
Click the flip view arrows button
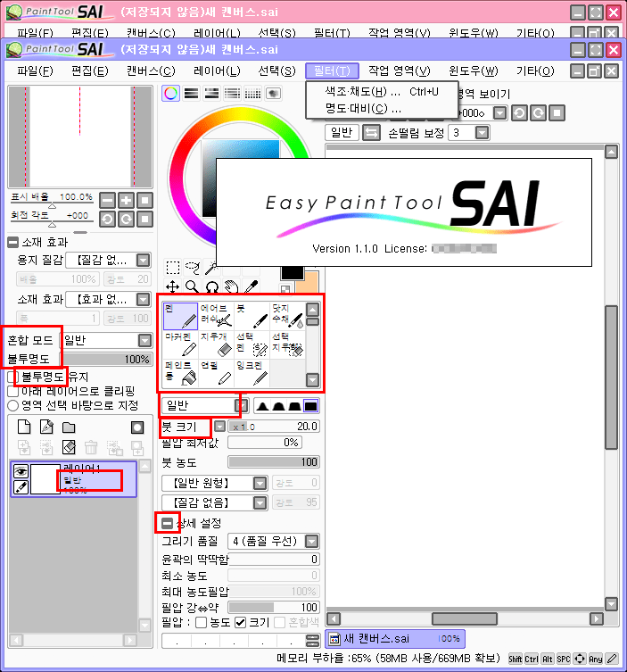click(371, 133)
